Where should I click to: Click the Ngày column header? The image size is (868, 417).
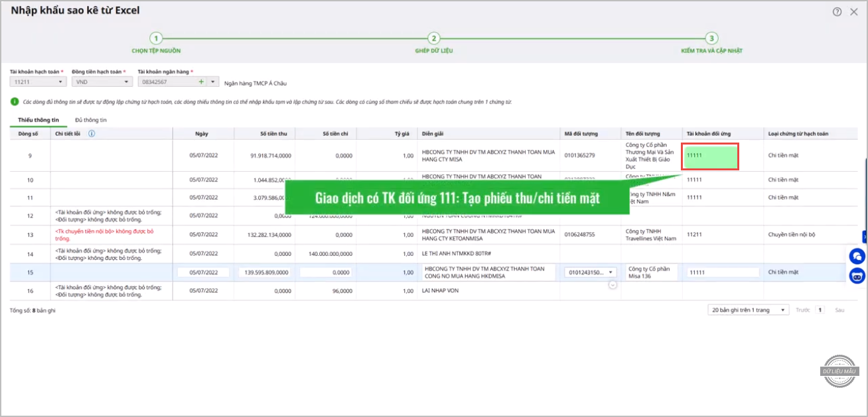click(202, 133)
